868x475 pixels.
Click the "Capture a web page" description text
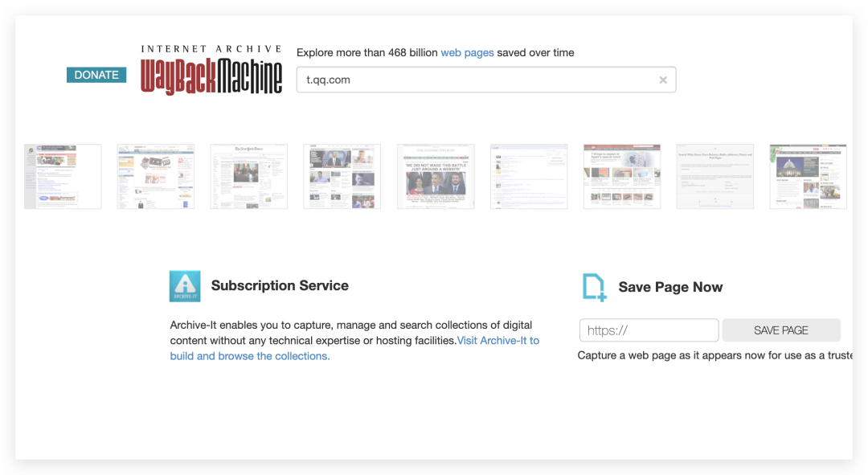pyautogui.click(x=714, y=355)
